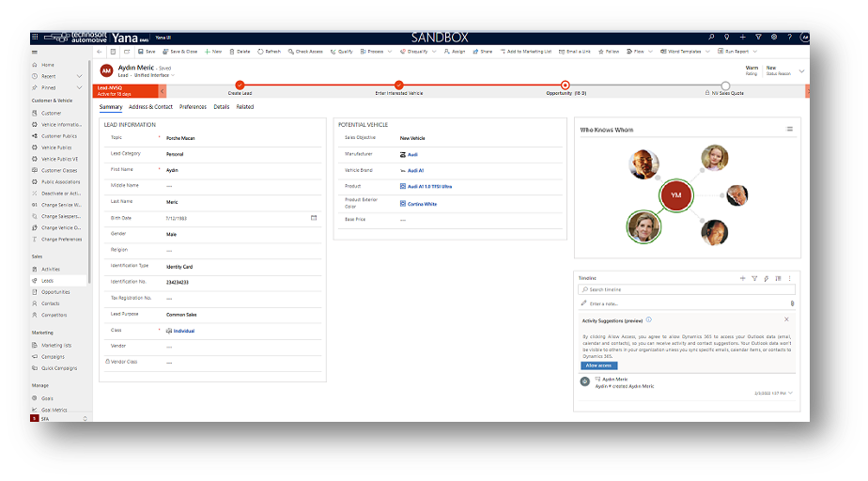Click the Save button in command bar
Screen dimensions: 868x481
147,52
